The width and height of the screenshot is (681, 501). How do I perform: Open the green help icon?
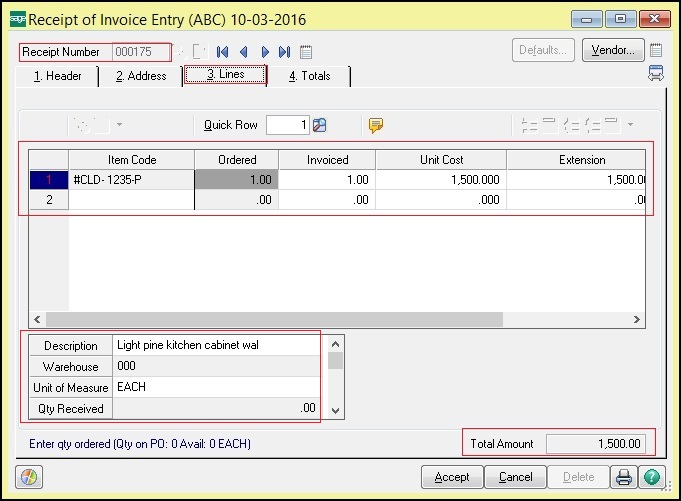pyautogui.click(x=652, y=476)
